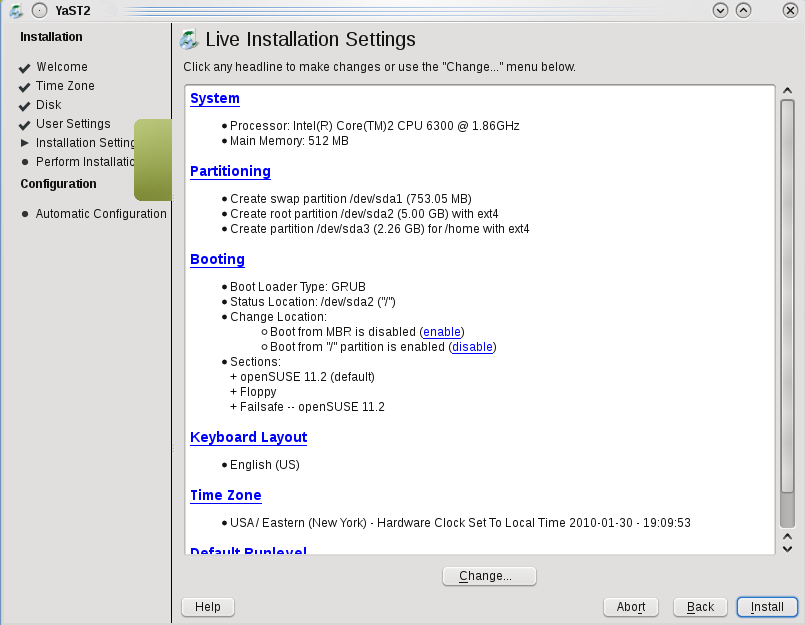Viewport: 805px width, 625px height.
Task: Click the USA / Eastern (New York) line
Action: (x=460, y=523)
